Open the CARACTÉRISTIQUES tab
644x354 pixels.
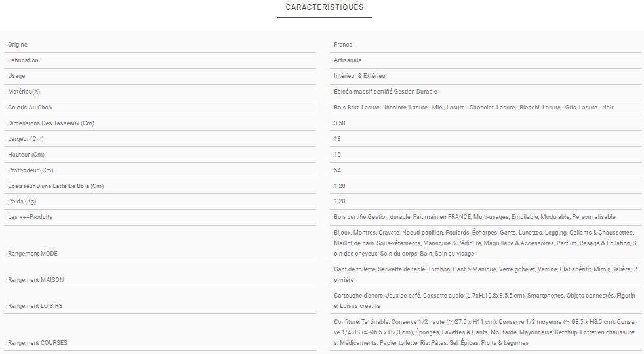[x=325, y=8]
